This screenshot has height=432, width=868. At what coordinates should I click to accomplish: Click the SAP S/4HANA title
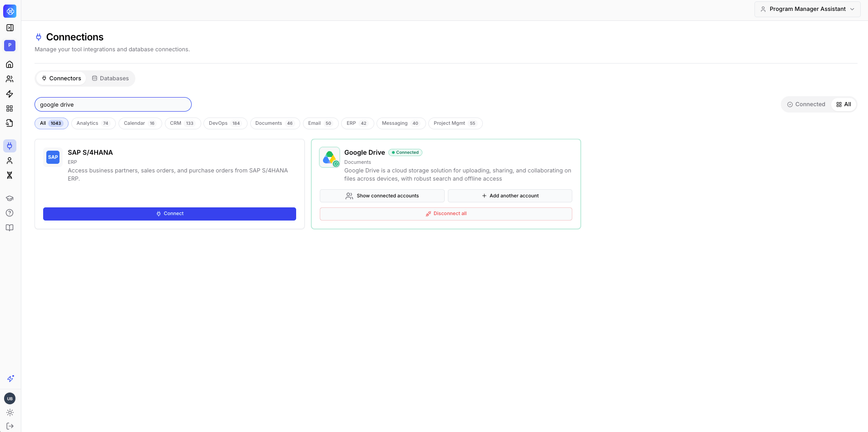click(90, 152)
